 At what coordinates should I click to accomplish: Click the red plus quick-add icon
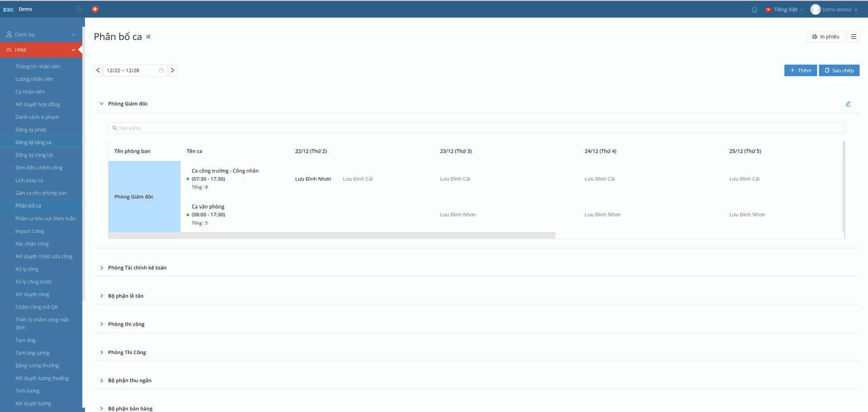[95, 9]
